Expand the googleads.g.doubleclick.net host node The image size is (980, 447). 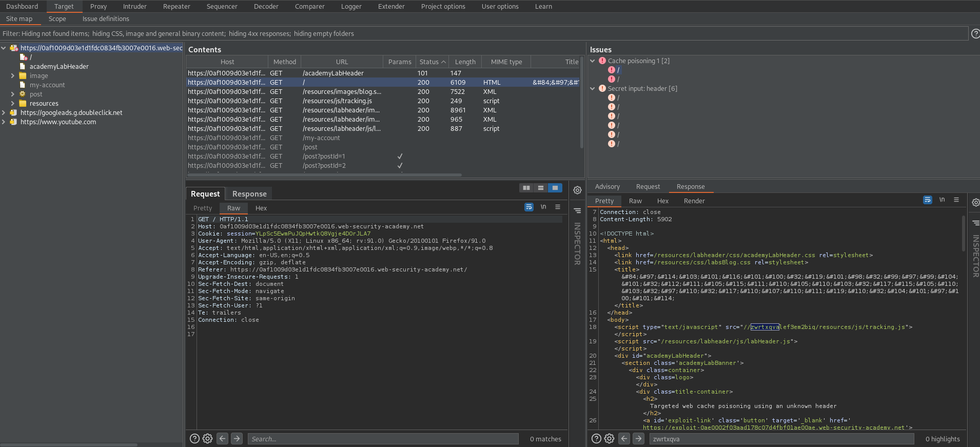click(x=4, y=113)
